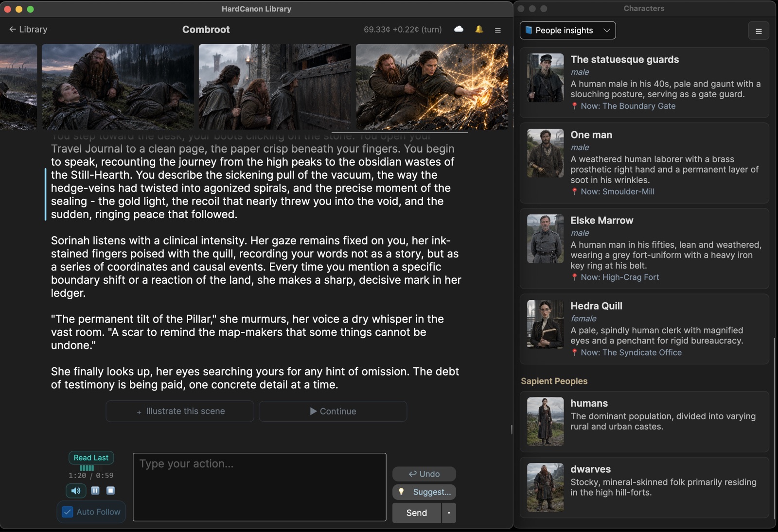Click the Combroot story title
Screen dimensions: 778x532
click(206, 29)
